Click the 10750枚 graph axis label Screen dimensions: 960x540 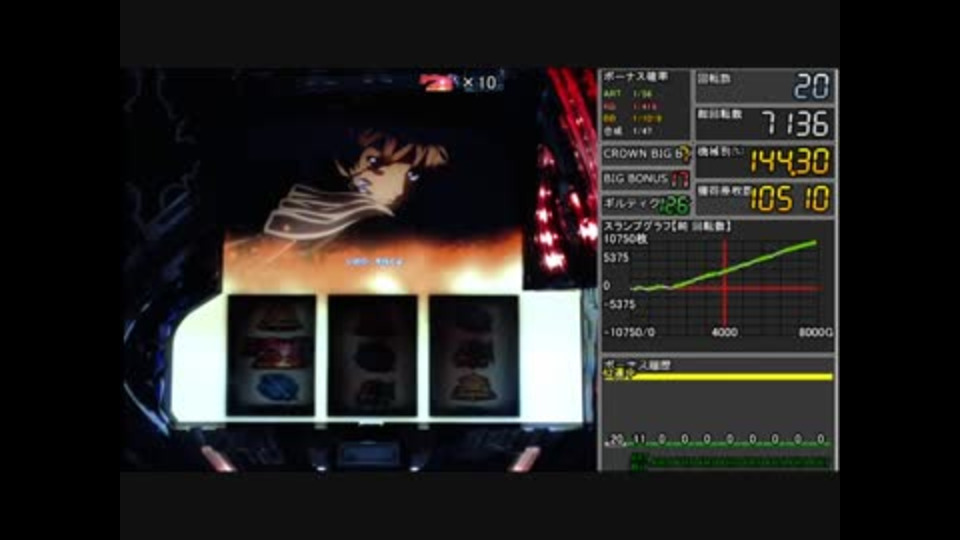pyautogui.click(x=625, y=239)
